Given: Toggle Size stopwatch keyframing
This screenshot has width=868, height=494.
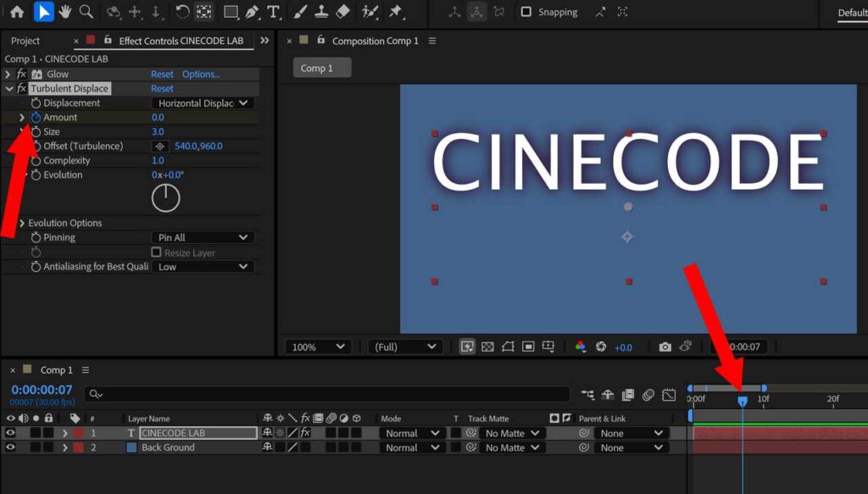Looking at the screenshot, I should (36, 131).
